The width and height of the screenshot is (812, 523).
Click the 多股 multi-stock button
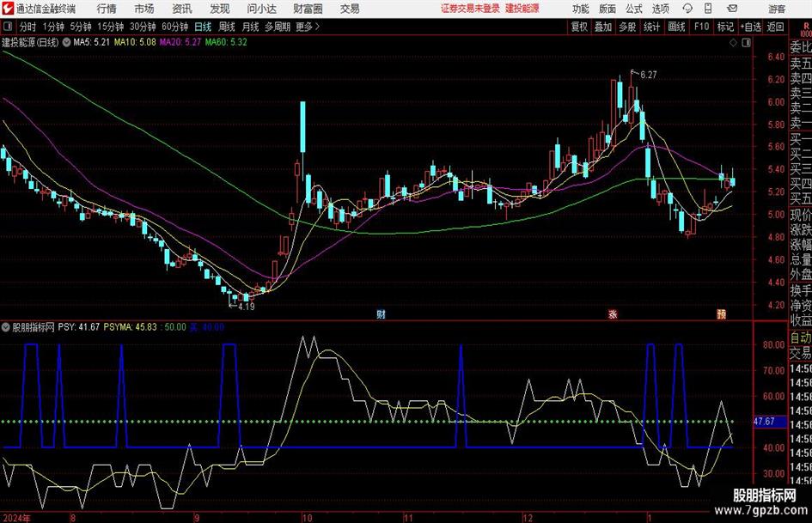(627, 27)
